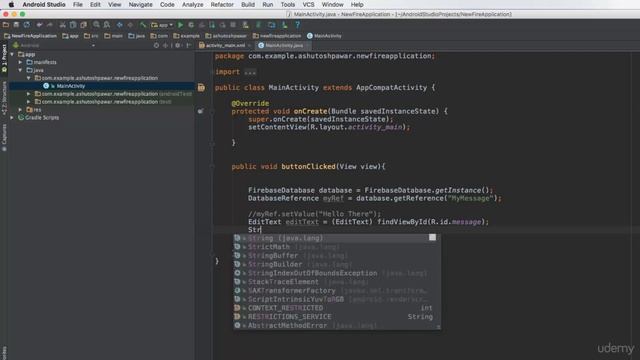Click MainActivity breadcrumb

click(324, 36)
